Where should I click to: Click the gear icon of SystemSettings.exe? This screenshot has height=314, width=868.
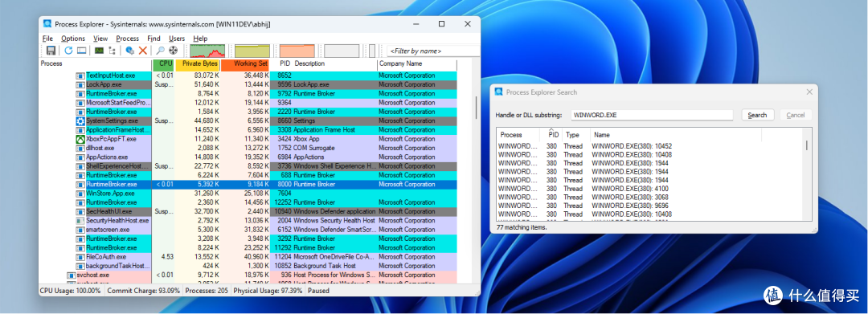pos(80,120)
